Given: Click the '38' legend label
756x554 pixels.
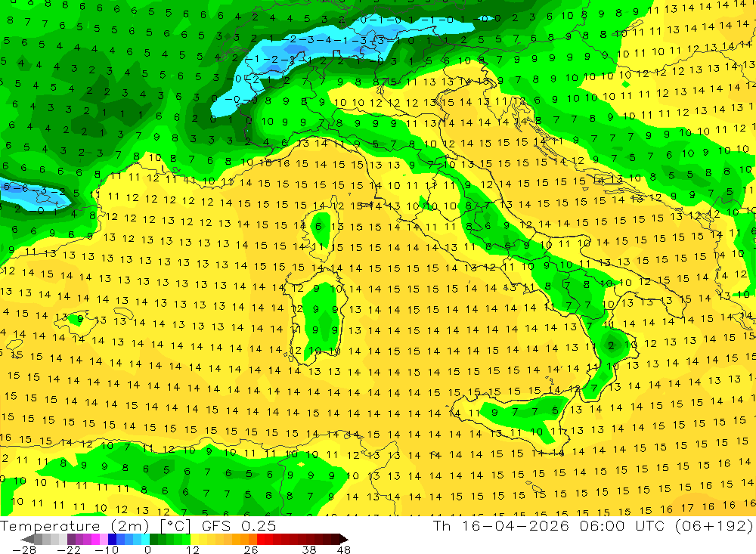Looking at the screenshot, I should (x=309, y=550).
